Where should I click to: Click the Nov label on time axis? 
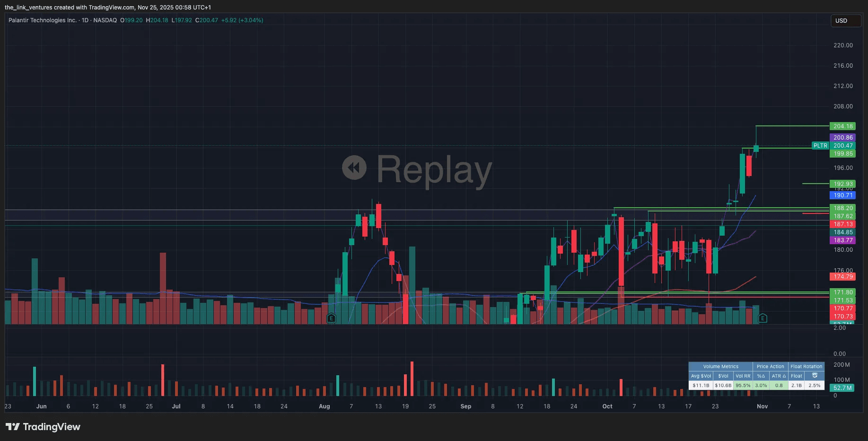763,406
